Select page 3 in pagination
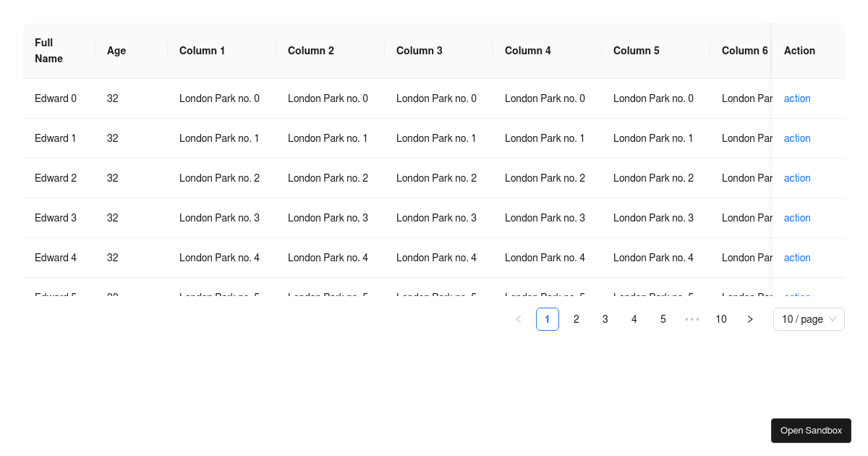The image size is (868, 456). tap(605, 318)
